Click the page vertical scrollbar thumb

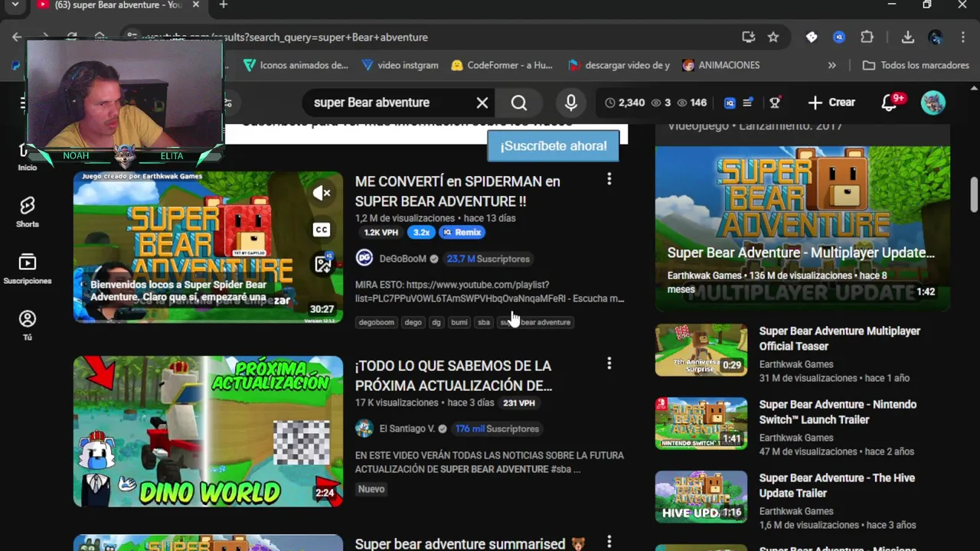(974, 194)
